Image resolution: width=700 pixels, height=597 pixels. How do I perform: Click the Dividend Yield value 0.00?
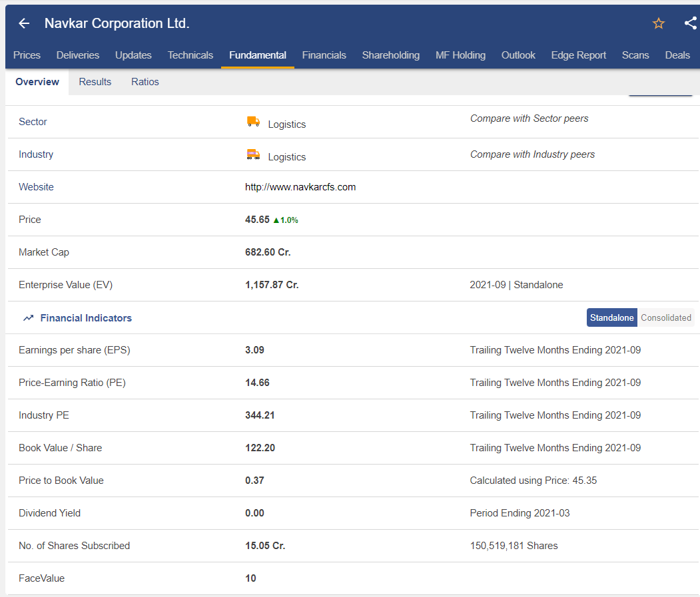pyautogui.click(x=254, y=513)
